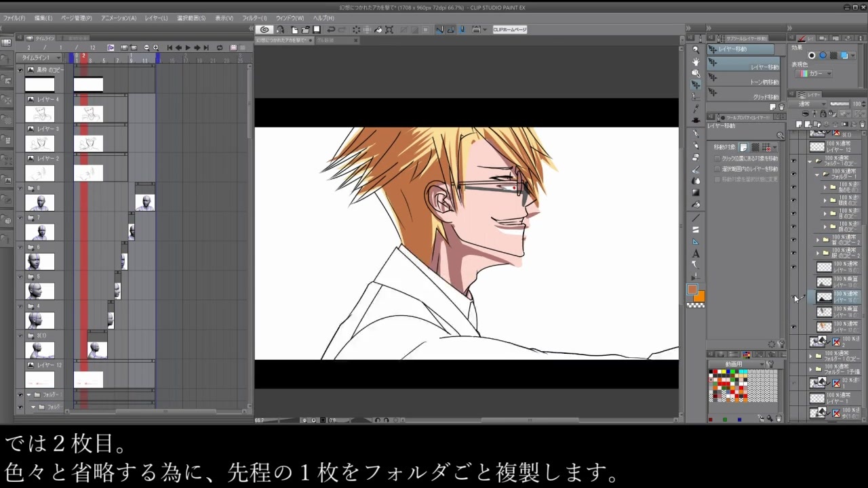Click the timeline zoom-in magnifier
868x488 pixels.
[155, 47]
